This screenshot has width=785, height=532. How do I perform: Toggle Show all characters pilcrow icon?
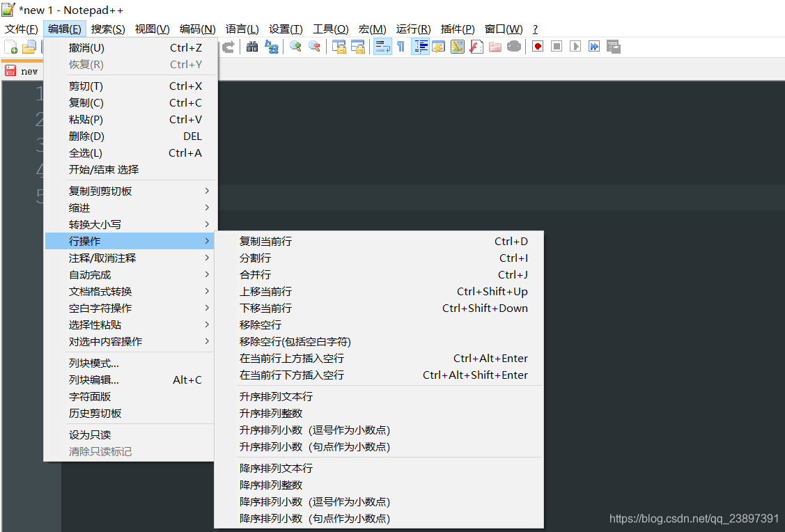401,47
